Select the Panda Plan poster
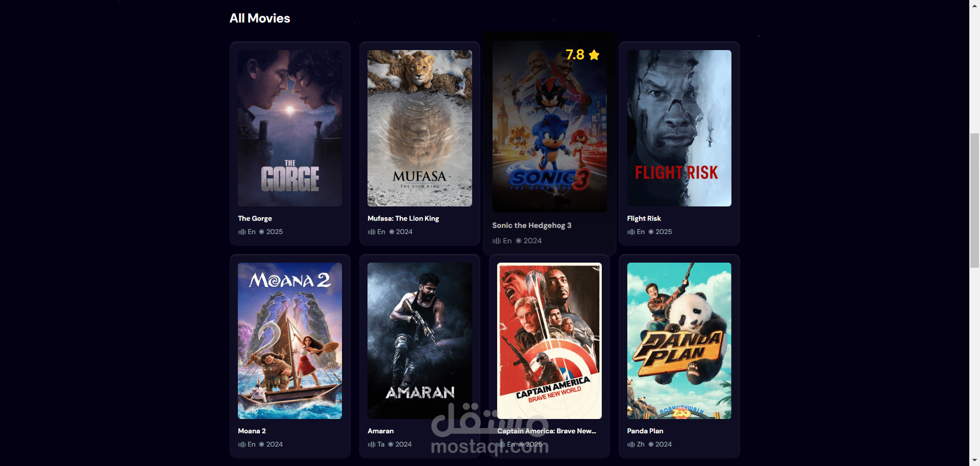Image resolution: width=980 pixels, height=466 pixels. (679, 341)
